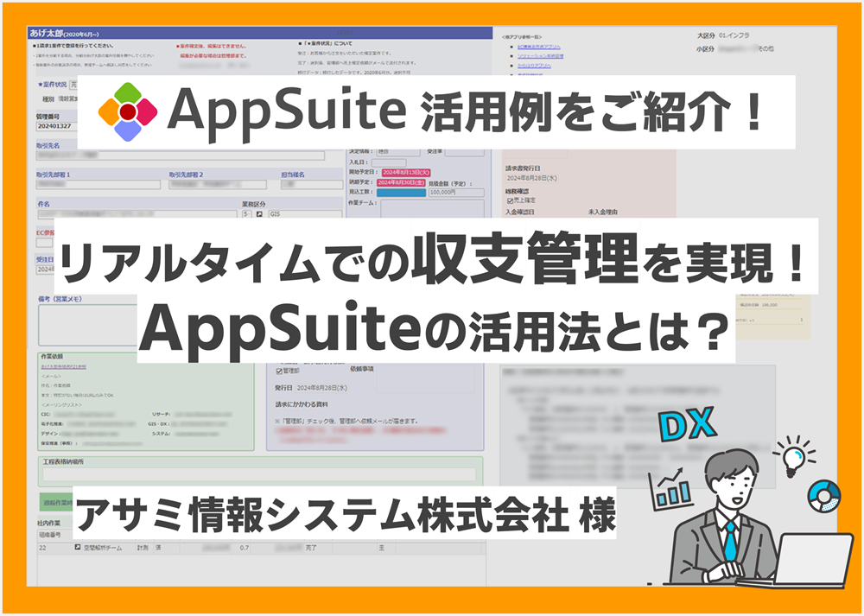Click the AppSuite diamond logo icon

[126, 111]
